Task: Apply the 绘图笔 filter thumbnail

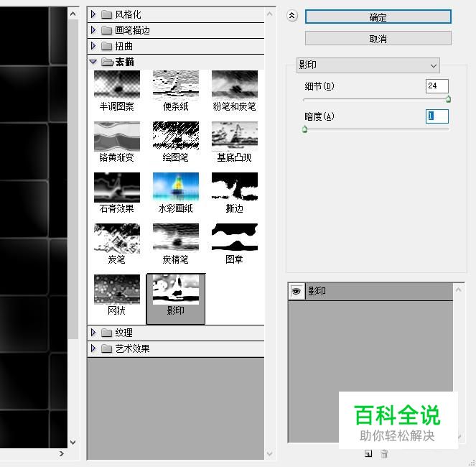Action: pyautogui.click(x=176, y=136)
